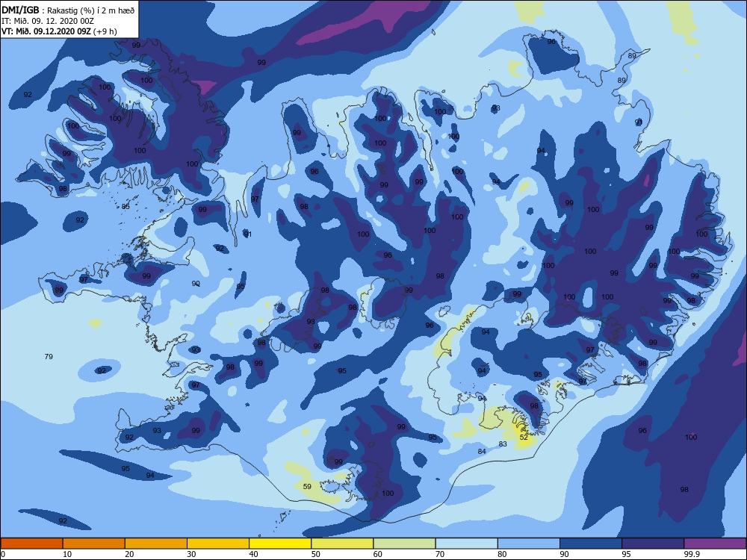Select the '20' legend tick label

pos(129,554)
